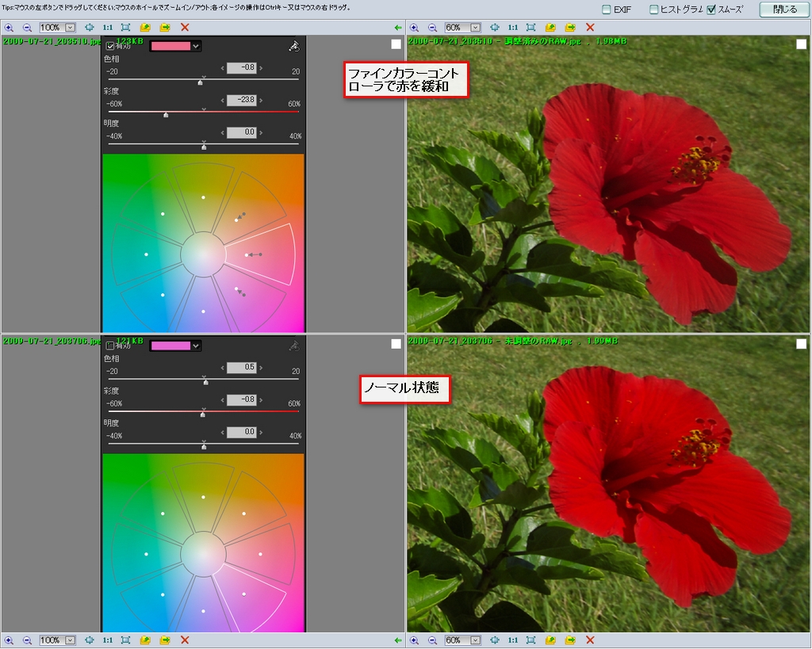Click the 1:1 actual size icon in top-left toolbar
Screen dimensions: 812x649
107,27
